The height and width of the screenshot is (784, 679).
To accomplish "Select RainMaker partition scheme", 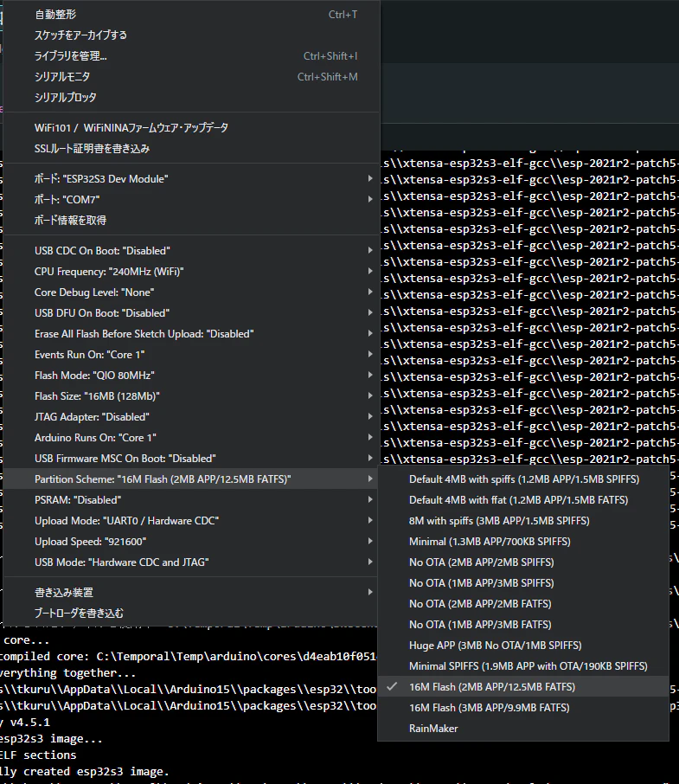I will pos(523,729).
